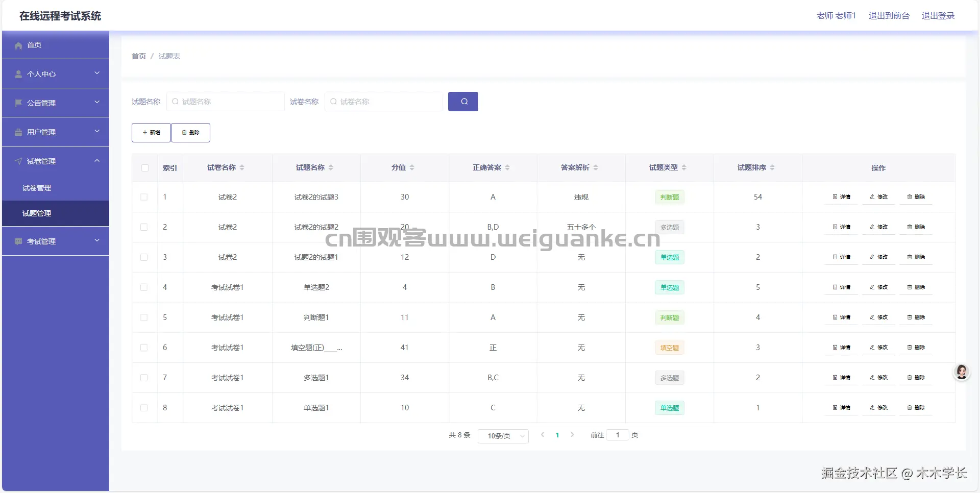Image resolution: width=980 pixels, height=493 pixels.
Task: Select the 试题管理 submenu item
Action: tap(56, 213)
